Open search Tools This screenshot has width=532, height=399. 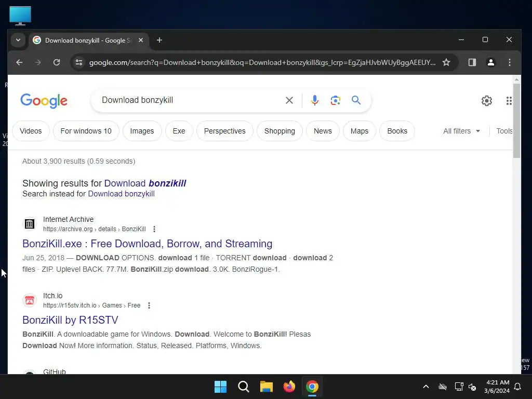[x=504, y=131]
